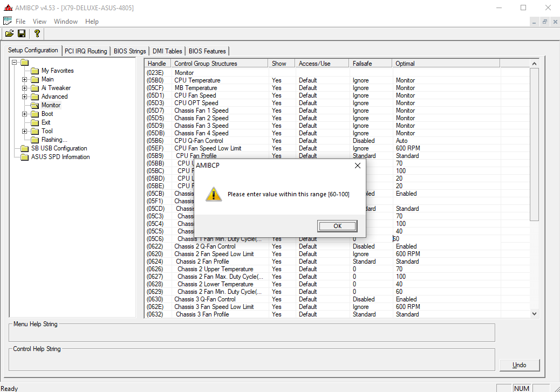Switch to the BIOS Strings tab
560x392 pixels.
tap(129, 51)
